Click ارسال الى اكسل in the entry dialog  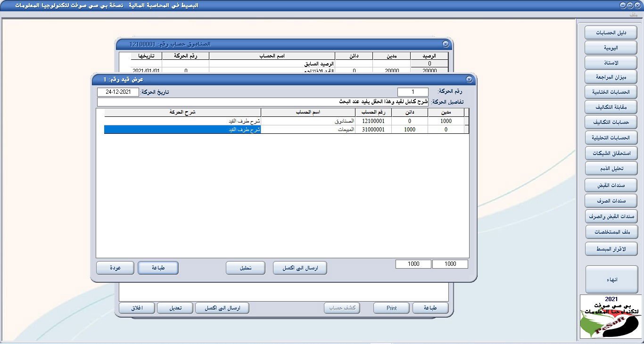[x=300, y=267]
